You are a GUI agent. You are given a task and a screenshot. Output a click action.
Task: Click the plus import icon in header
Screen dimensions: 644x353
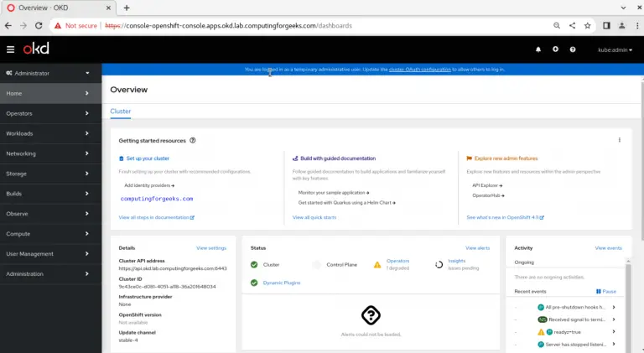555,49
